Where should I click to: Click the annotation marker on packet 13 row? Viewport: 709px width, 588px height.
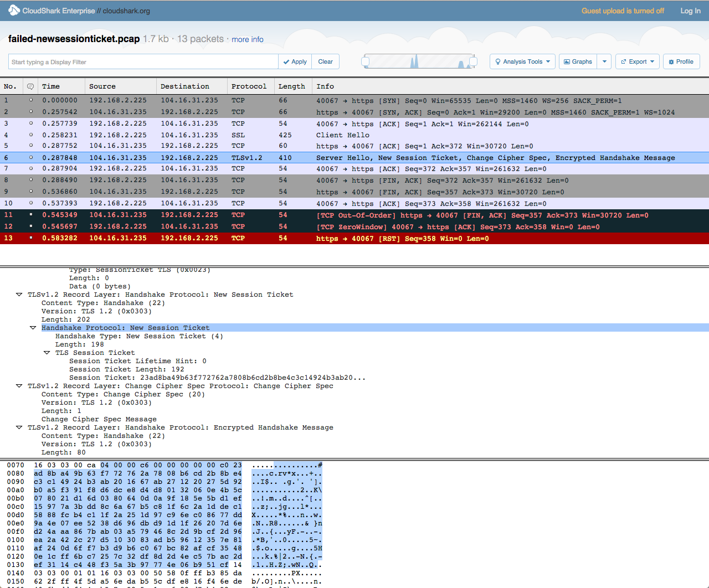click(30, 238)
